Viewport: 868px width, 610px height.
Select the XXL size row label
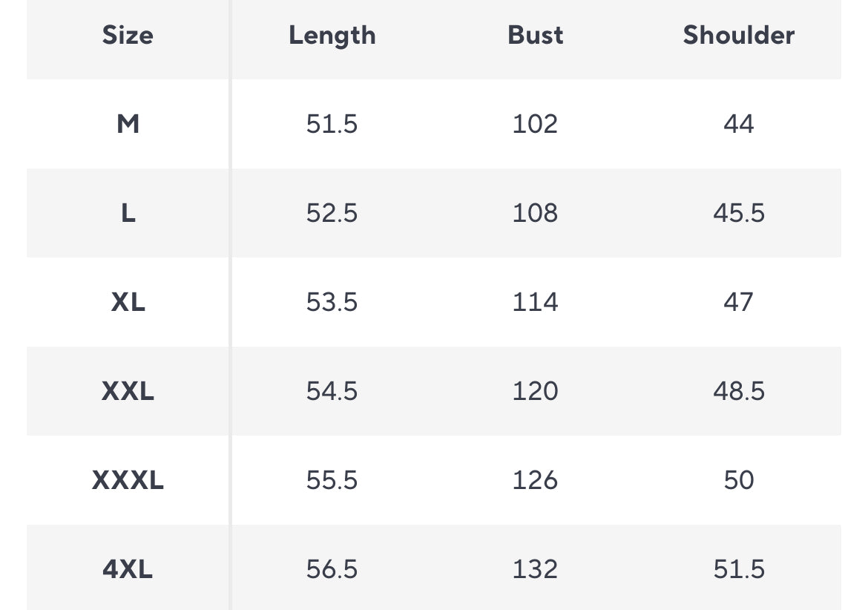pos(128,391)
